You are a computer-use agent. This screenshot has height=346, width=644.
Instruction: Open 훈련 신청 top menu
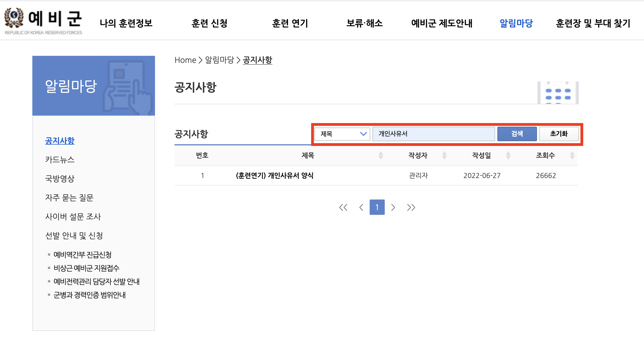[209, 23]
